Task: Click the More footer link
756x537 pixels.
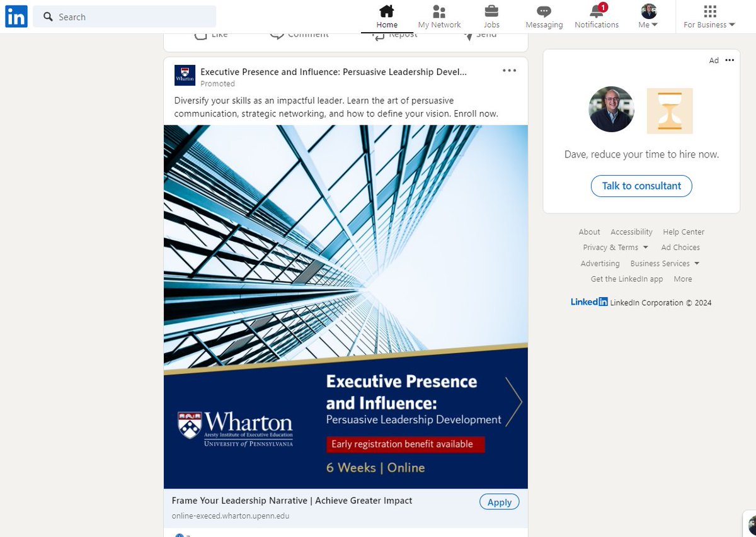Action: click(x=683, y=279)
